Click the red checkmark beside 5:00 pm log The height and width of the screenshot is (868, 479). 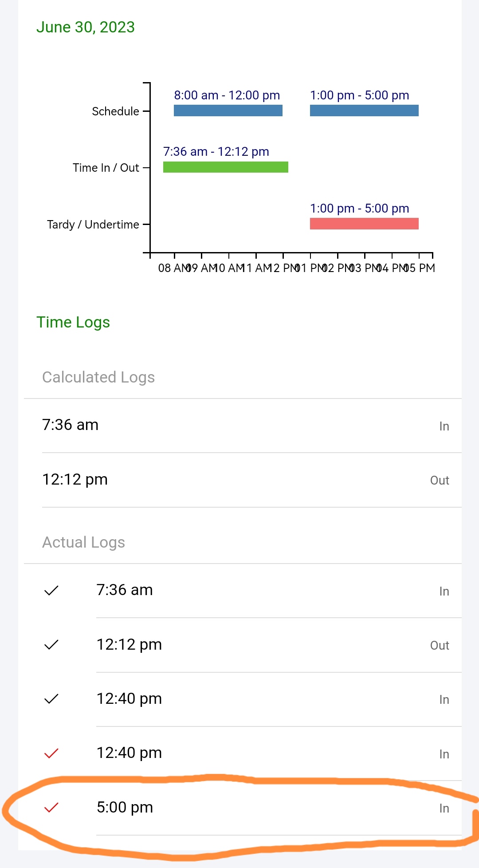point(51,808)
